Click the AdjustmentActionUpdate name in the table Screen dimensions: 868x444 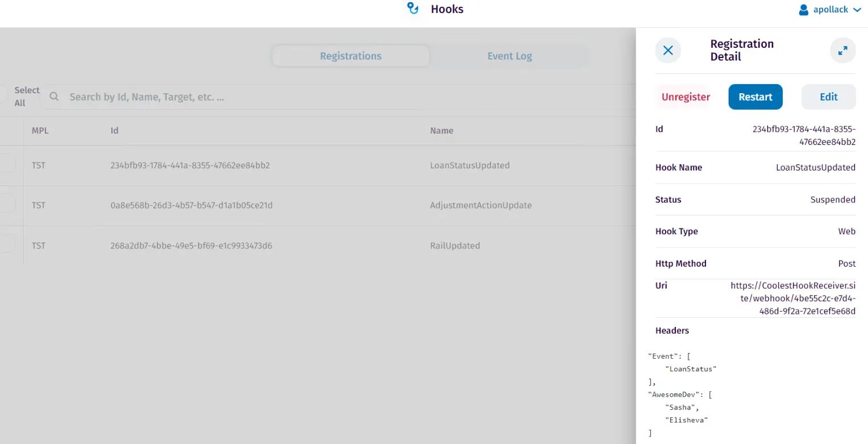481,205
